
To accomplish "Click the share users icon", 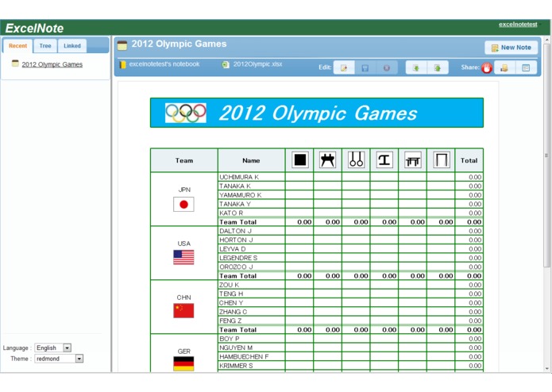I will [x=504, y=67].
